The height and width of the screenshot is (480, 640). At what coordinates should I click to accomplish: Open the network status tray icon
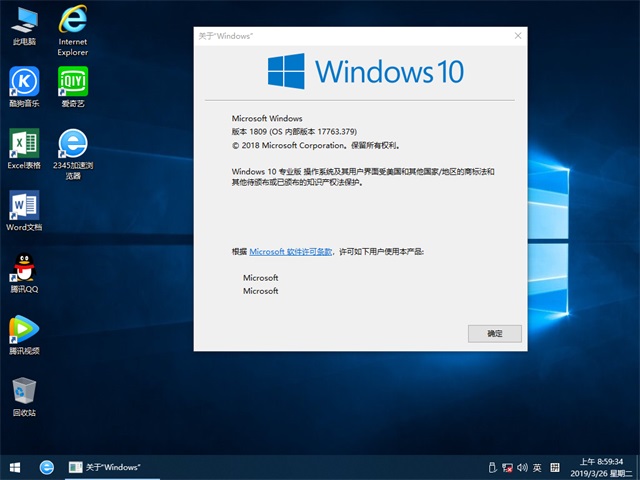(507, 467)
